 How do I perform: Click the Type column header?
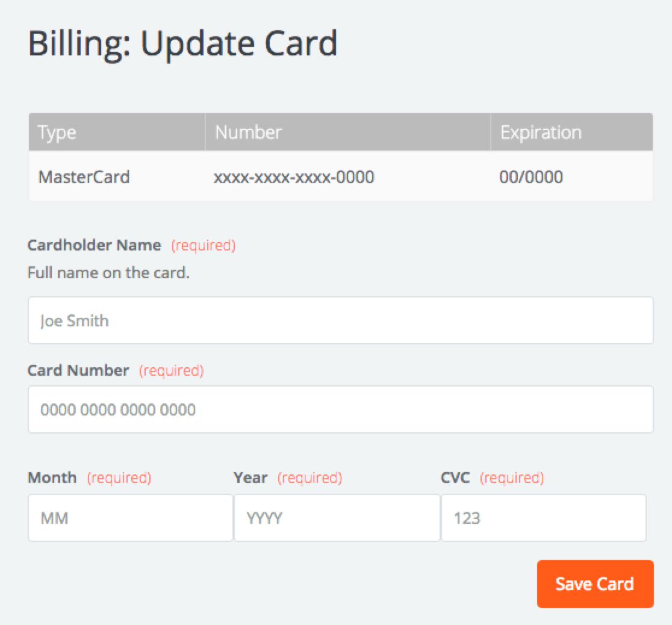(57, 132)
